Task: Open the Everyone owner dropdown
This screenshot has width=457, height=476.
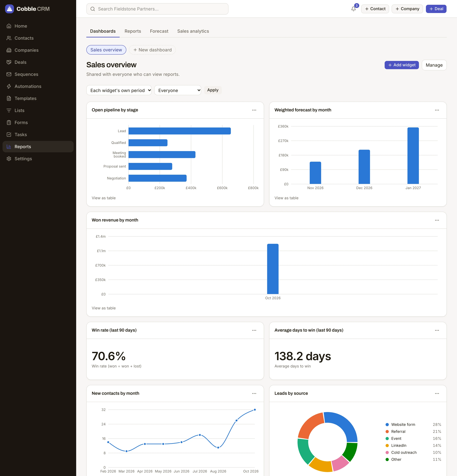Action: click(x=178, y=90)
